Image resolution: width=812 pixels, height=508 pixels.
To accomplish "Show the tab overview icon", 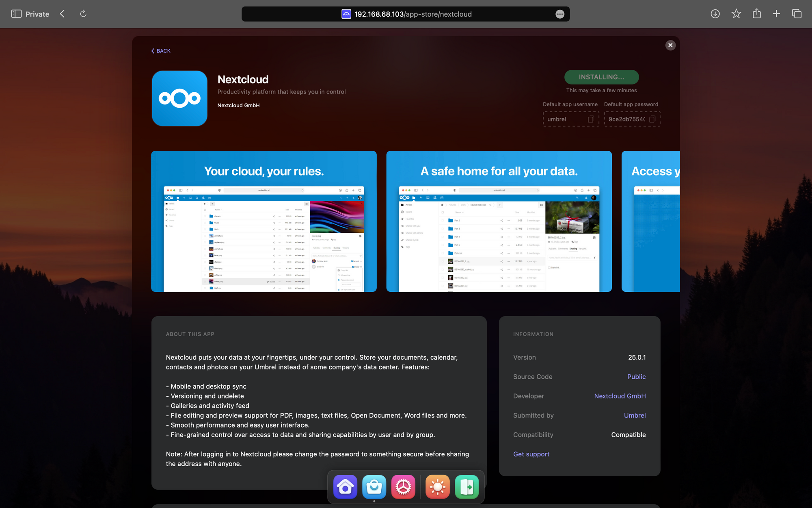I will 797,14.
